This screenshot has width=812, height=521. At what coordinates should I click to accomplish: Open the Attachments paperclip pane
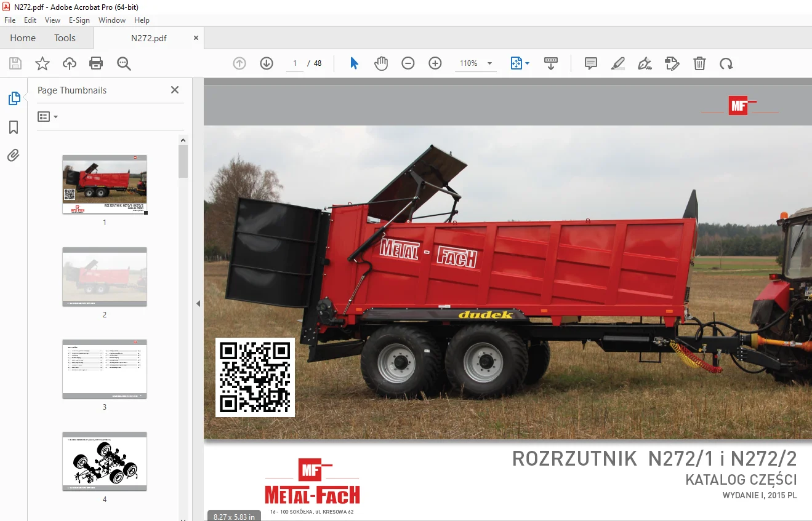[x=14, y=156]
